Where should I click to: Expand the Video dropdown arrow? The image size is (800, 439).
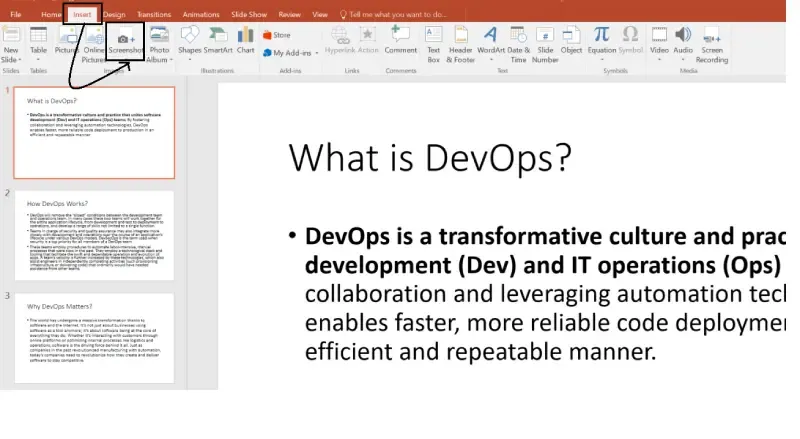coord(659,60)
